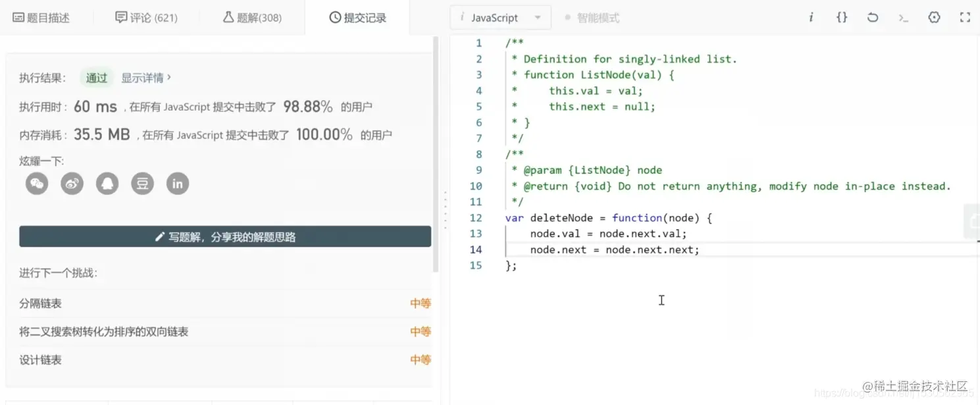
Task: Open editor settings gear icon
Action: 934,18
